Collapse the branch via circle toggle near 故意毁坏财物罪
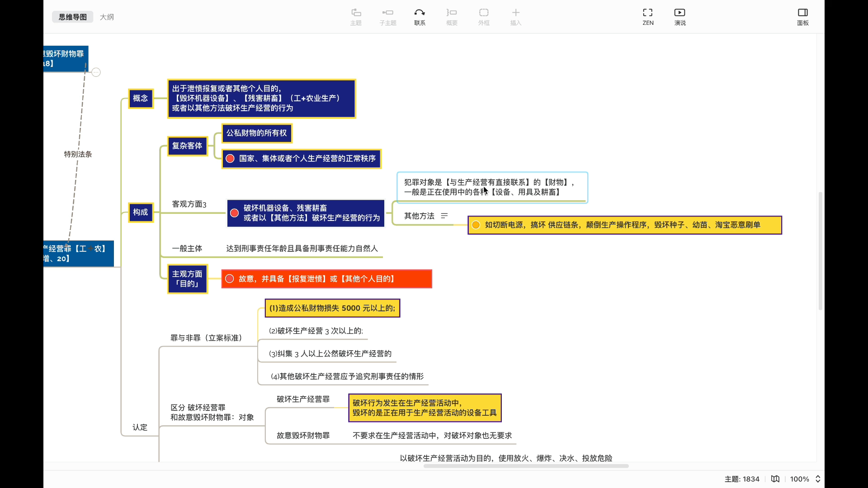 [96, 72]
